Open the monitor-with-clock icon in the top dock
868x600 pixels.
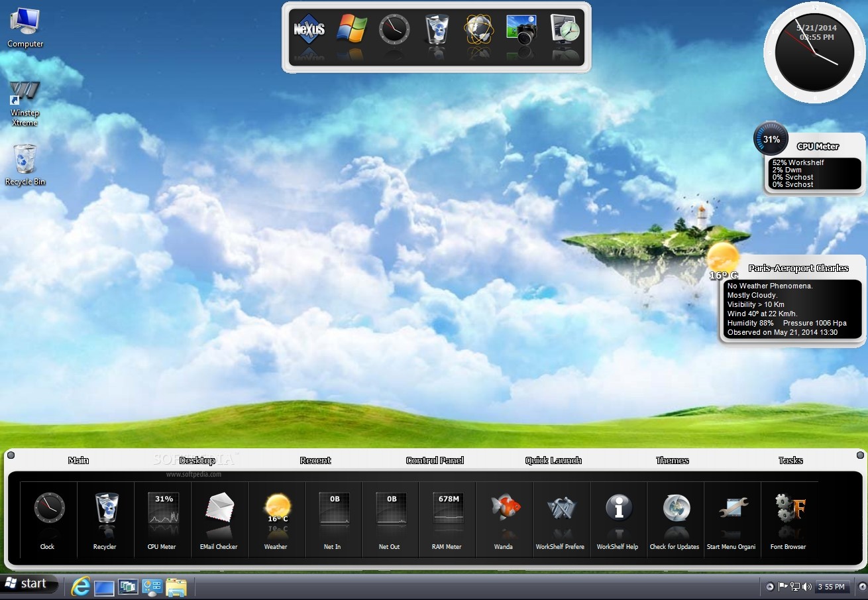(x=565, y=29)
